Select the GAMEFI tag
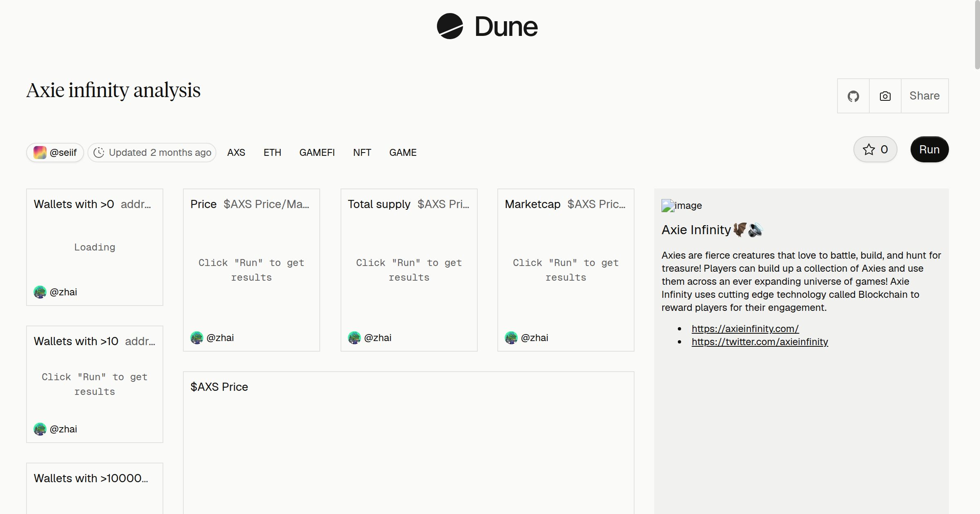 tap(317, 153)
